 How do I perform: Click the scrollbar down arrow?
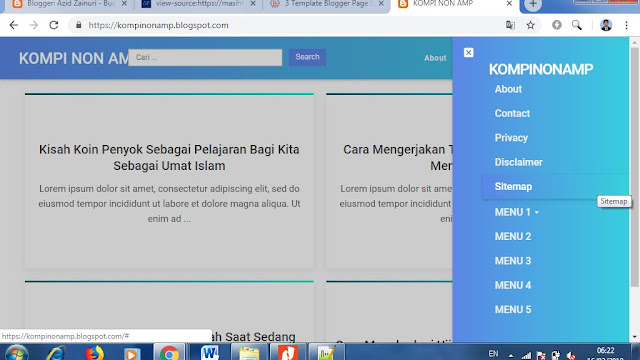(634, 337)
